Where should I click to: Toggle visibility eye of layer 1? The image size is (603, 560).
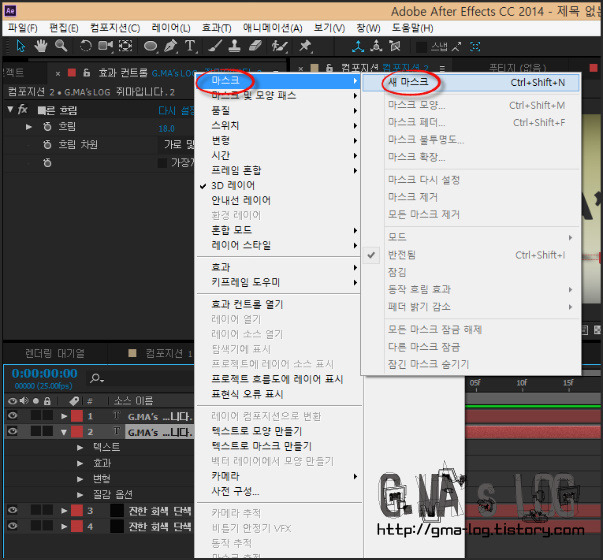tap(12, 415)
